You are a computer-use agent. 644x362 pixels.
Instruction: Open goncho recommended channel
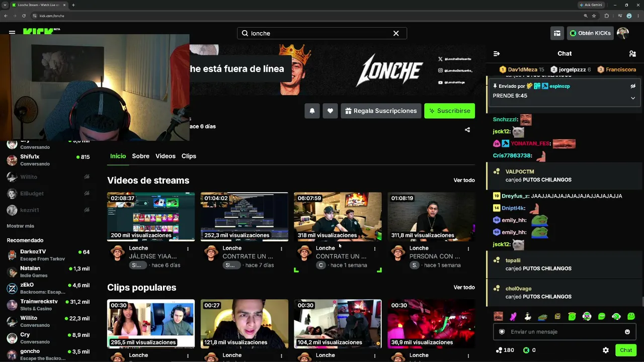pos(48,354)
